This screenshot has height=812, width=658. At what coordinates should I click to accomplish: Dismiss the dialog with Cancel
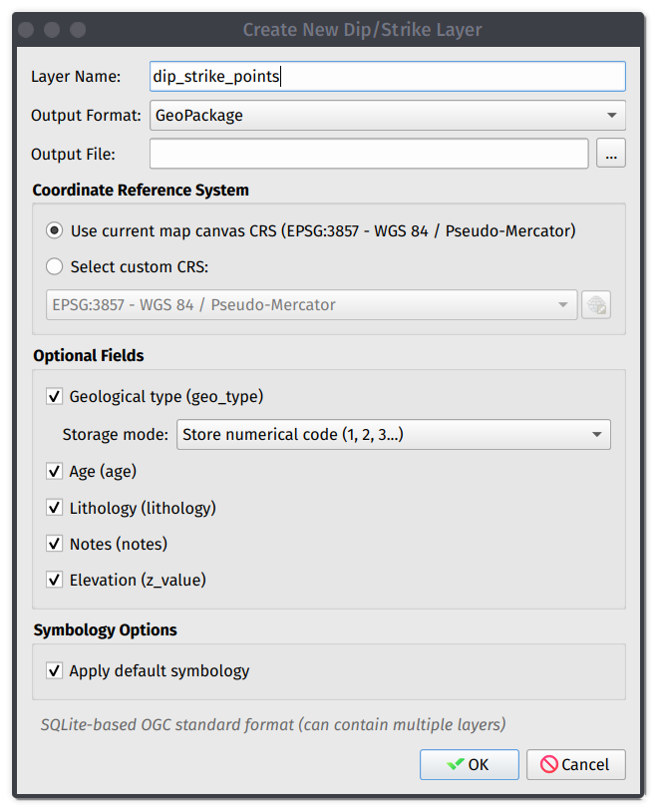tap(575, 764)
